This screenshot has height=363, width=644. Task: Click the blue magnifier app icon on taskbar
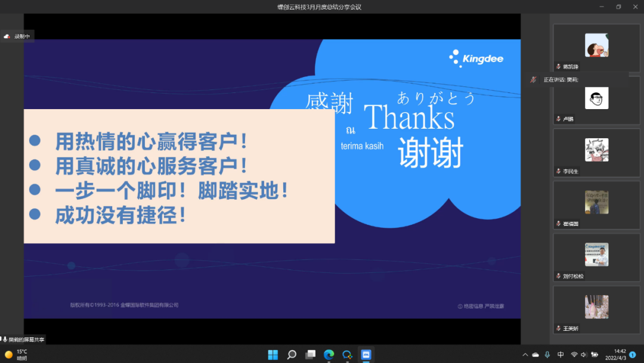tap(348, 355)
